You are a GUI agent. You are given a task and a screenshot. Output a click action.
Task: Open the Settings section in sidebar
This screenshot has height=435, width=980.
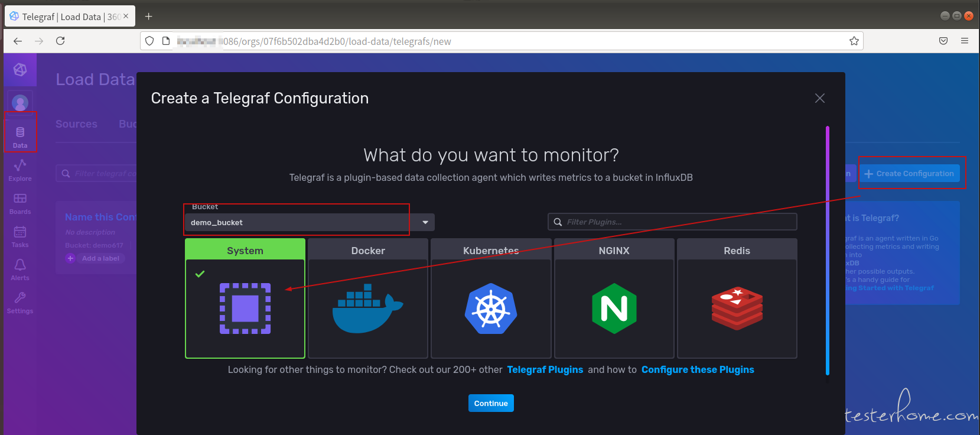click(x=20, y=302)
